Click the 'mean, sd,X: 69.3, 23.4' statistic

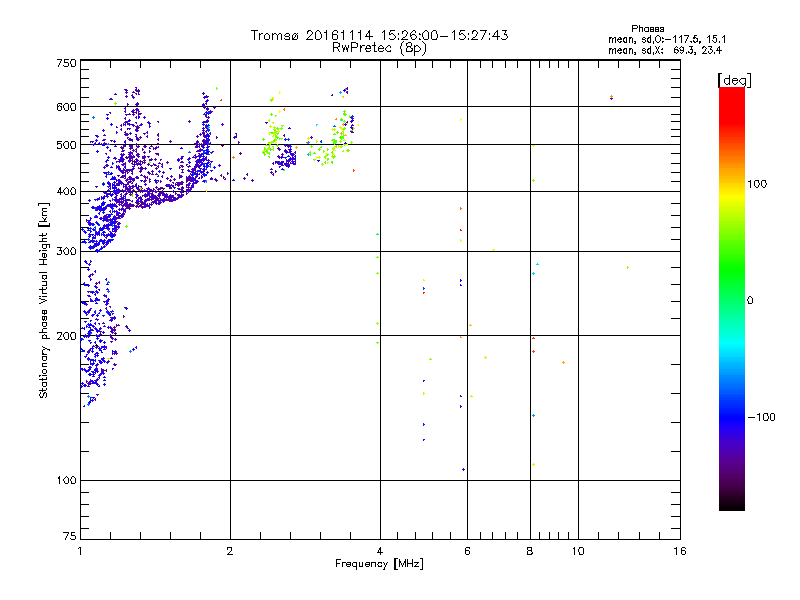point(664,50)
